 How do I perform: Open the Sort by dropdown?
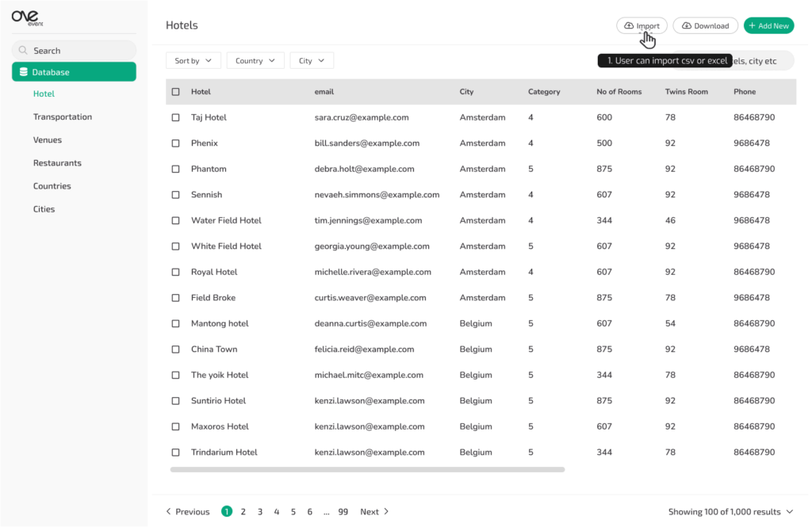click(x=193, y=61)
